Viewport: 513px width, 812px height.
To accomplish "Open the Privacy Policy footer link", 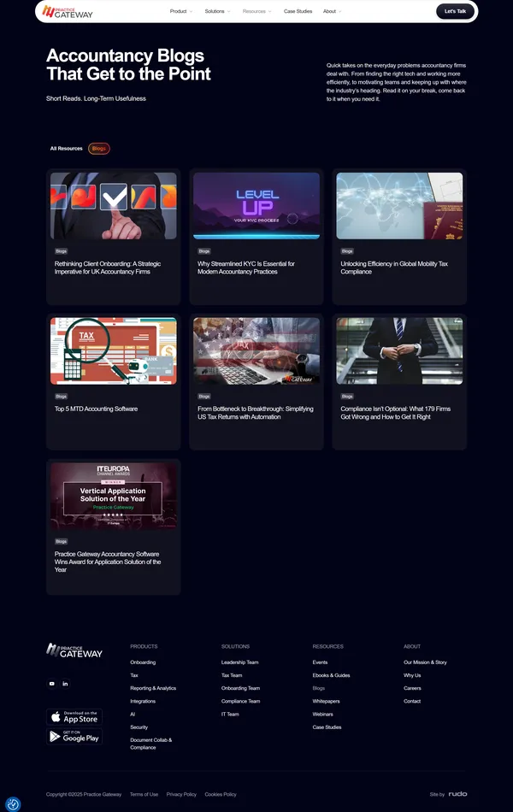I will point(181,794).
